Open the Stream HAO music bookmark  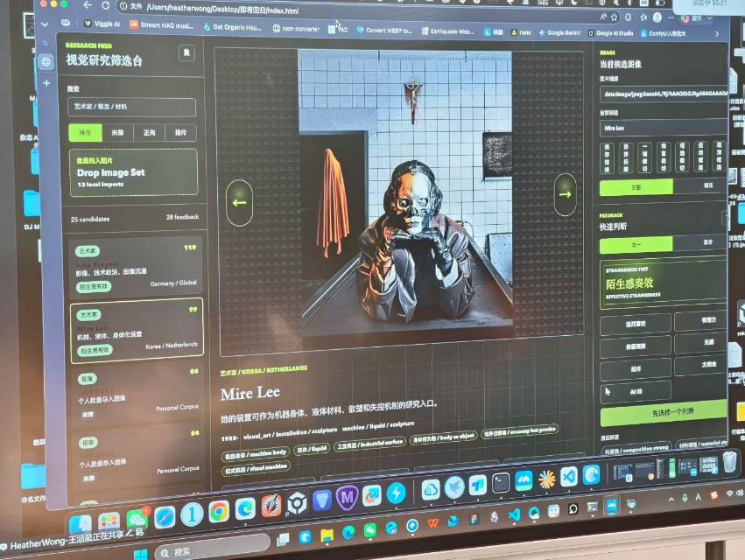pos(162,24)
